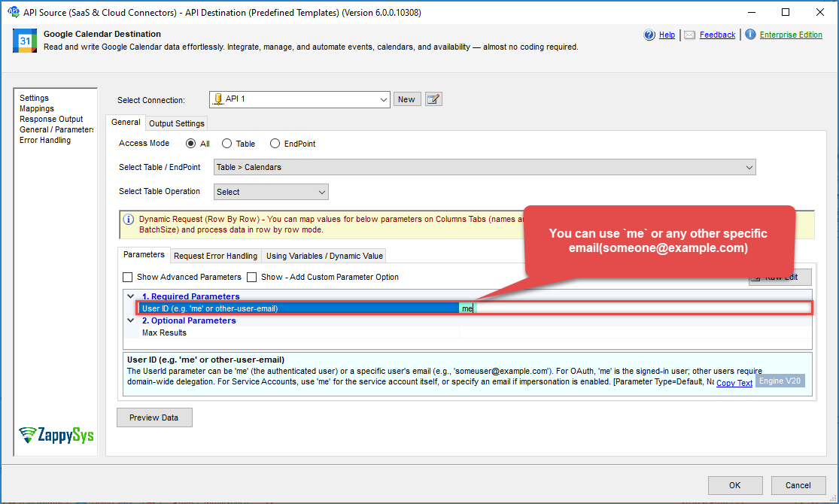The height and width of the screenshot is (504, 839).
Task: Collapse the Required Parameters section
Action: [131, 296]
